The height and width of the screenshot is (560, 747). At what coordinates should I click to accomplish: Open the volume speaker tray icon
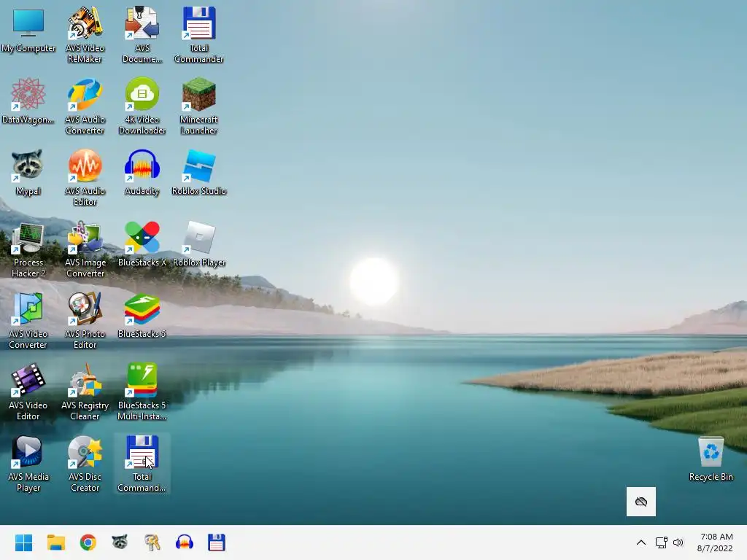(678, 542)
